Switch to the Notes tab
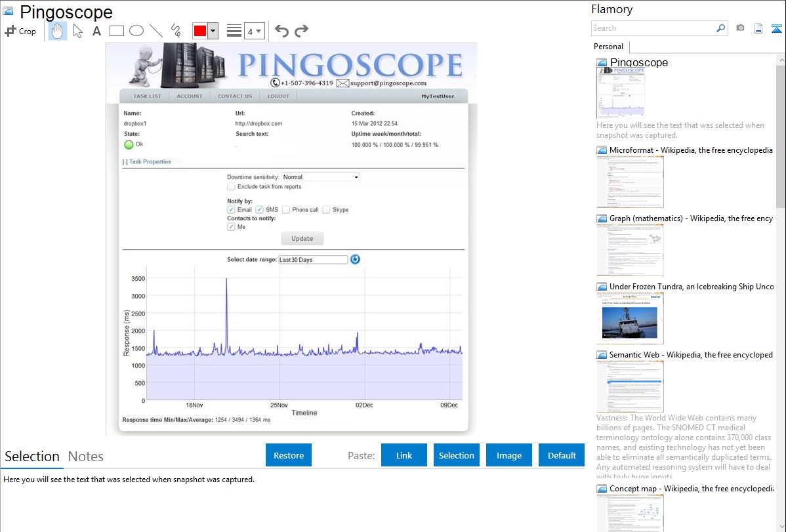786x532 pixels. (x=86, y=457)
